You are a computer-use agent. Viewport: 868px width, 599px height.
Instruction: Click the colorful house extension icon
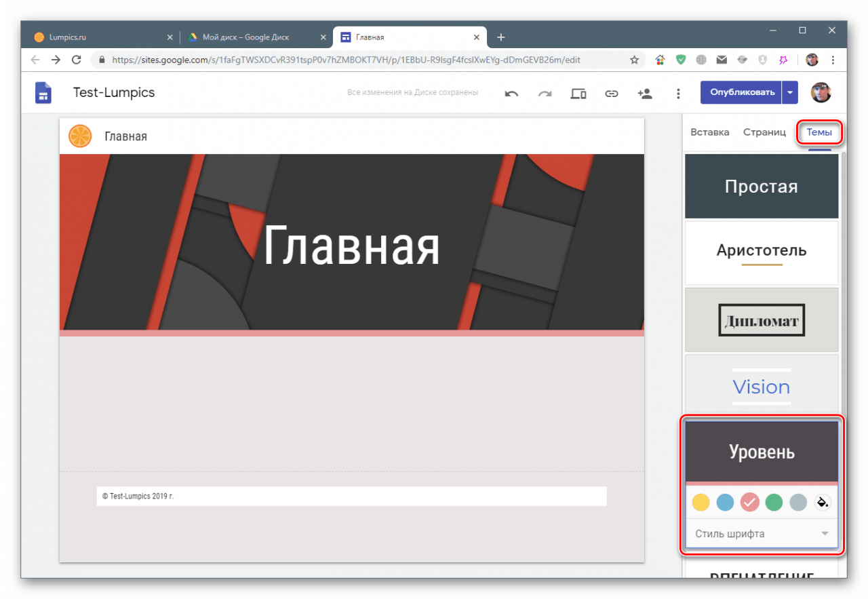[659, 60]
